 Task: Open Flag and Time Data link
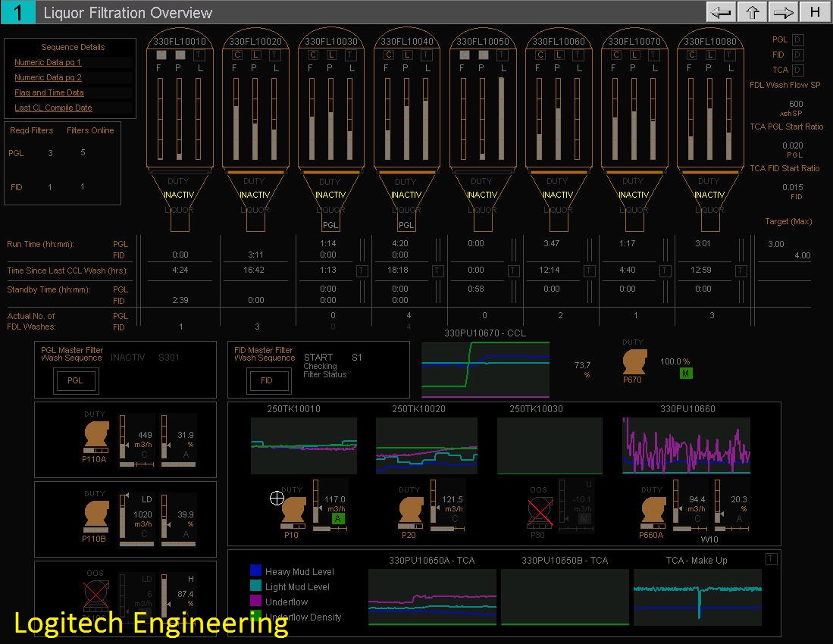coord(49,92)
